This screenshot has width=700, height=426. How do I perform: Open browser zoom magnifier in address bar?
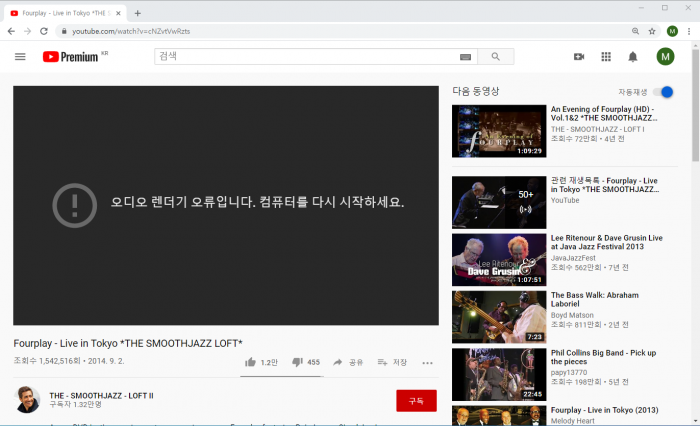coord(635,31)
